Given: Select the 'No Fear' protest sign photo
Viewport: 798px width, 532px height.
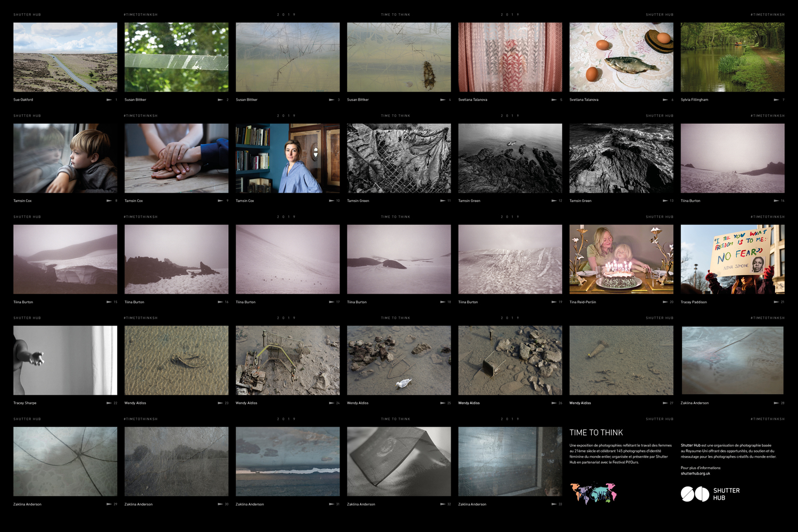Looking at the screenshot, I should pyautogui.click(x=732, y=259).
